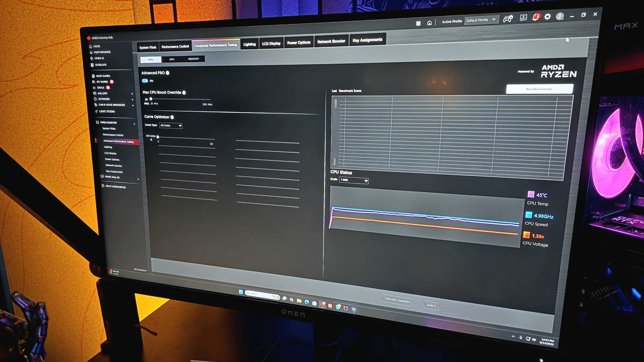Show Curve Optimizer info icon
Image resolution: width=644 pixels, height=362 pixels.
pos(172,117)
